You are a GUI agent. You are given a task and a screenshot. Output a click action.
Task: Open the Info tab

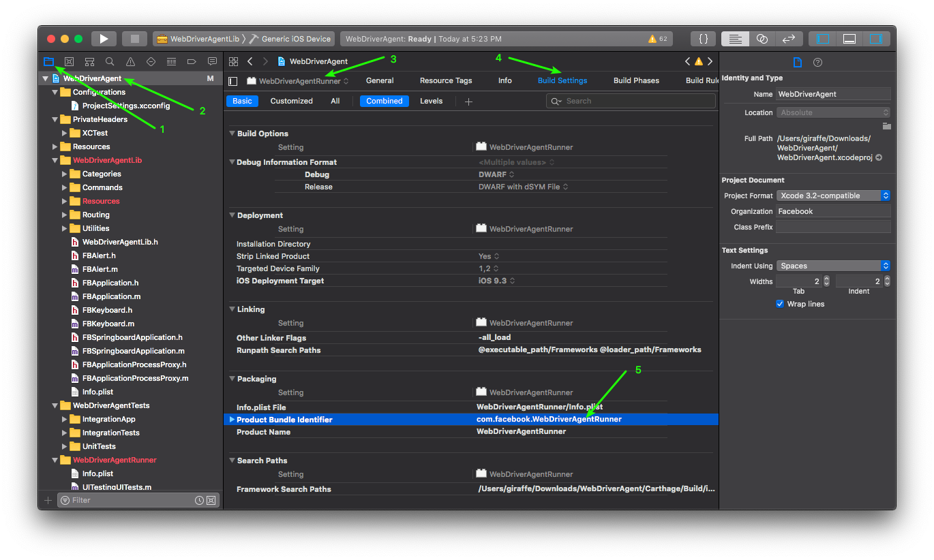[505, 80]
